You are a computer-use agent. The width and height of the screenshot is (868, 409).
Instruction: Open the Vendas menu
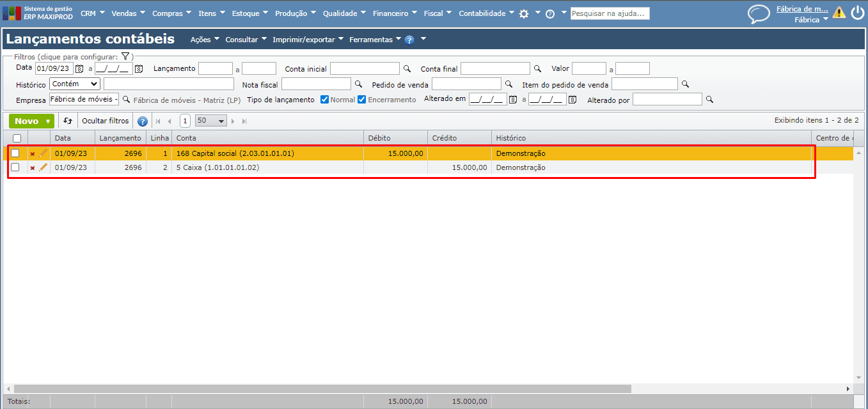[x=128, y=13]
